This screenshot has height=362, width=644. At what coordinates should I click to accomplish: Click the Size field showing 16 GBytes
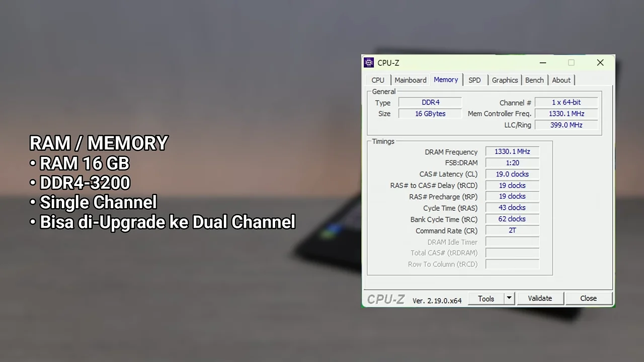click(x=430, y=114)
